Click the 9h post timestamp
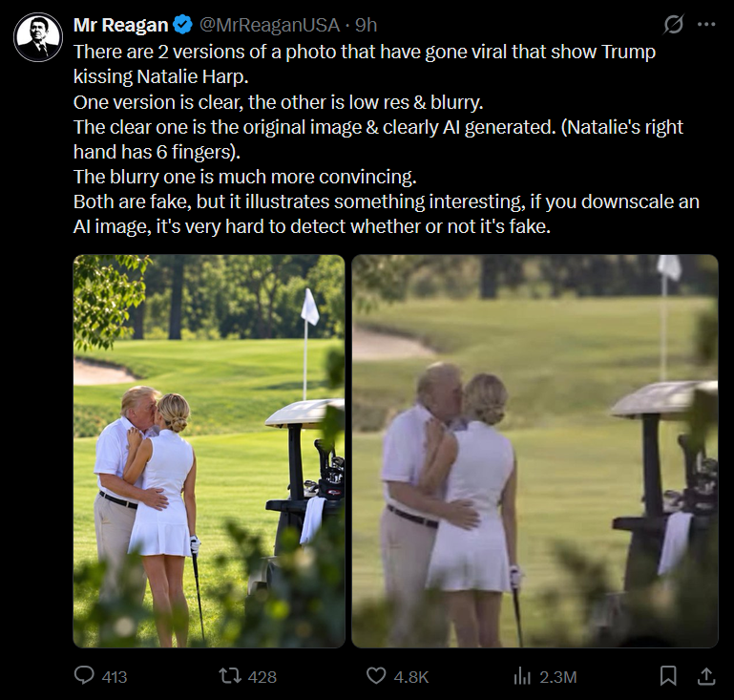734x700 pixels. pos(366,25)
